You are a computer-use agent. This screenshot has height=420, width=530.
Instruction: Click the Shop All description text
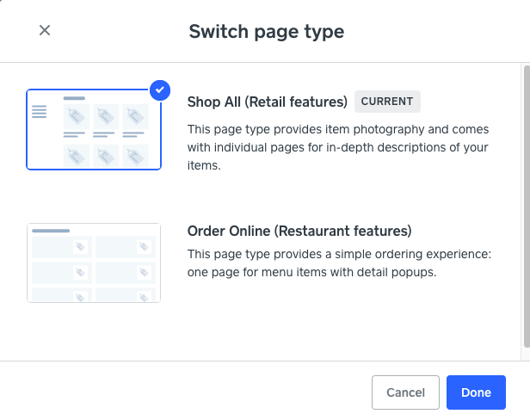(338, 147)
